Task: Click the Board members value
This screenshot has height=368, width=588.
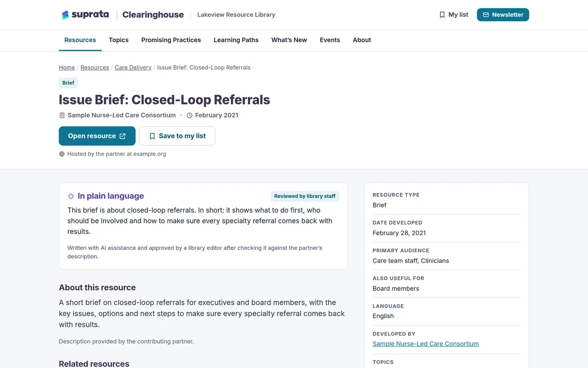Action: pyautogui.click(x=396, y=289)
